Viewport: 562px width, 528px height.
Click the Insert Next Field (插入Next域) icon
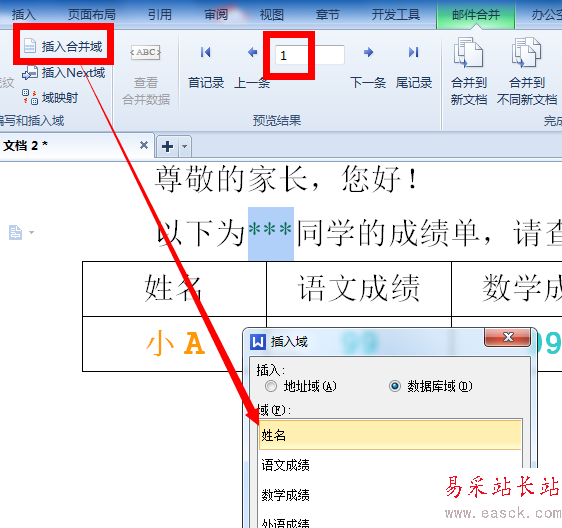30,73
